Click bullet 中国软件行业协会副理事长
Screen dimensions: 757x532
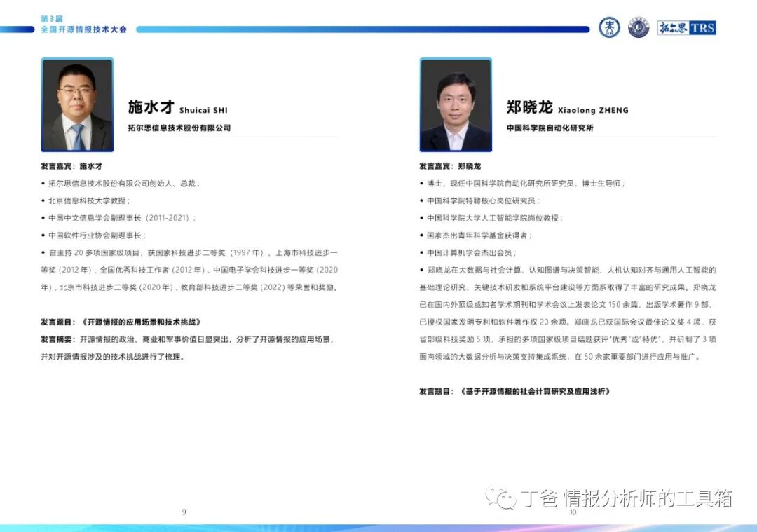[93, 236]
